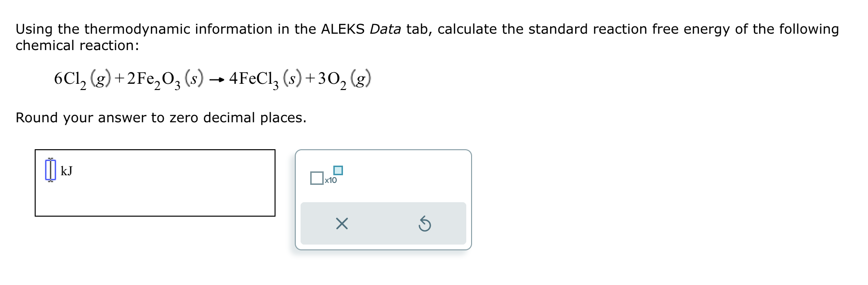Activate the highlighted exponent placeholder
868x285 pixels.
click(339, 169)
